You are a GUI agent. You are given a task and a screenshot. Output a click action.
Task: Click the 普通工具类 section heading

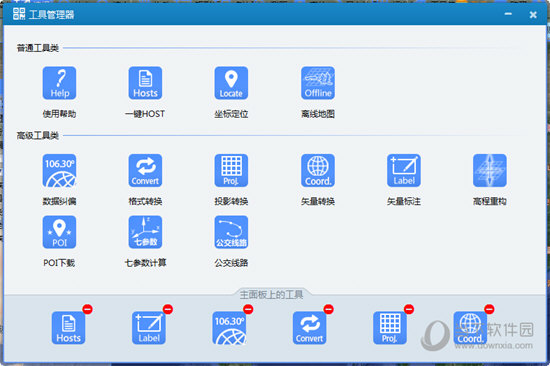(38, 48)
